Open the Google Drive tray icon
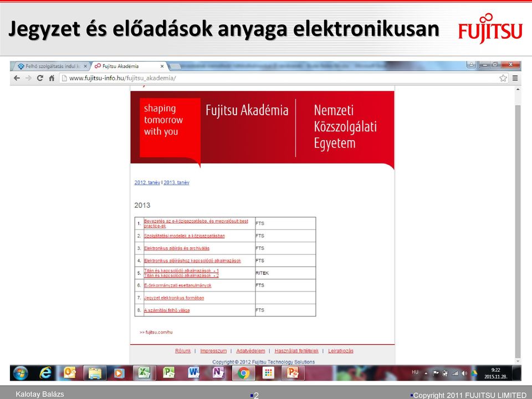Image resolution: width=532 pixels, height=399 pixels. 474,373
